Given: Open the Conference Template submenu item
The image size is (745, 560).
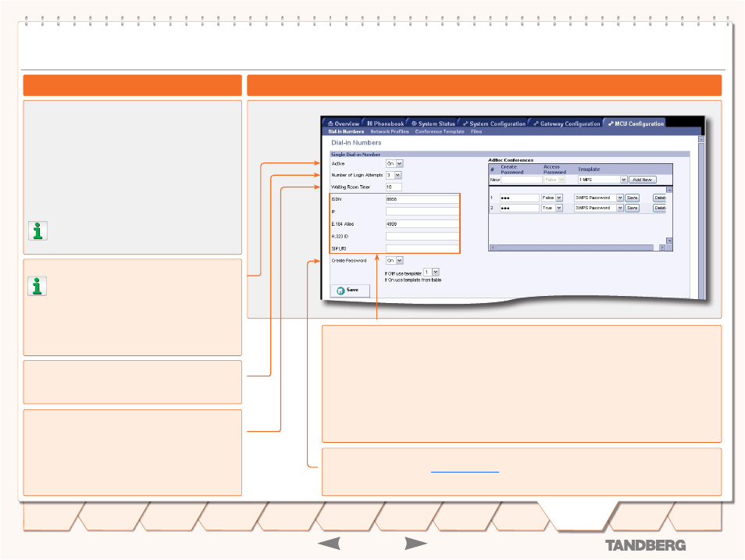Looking at the screenshot, I should tap(440, 132).
